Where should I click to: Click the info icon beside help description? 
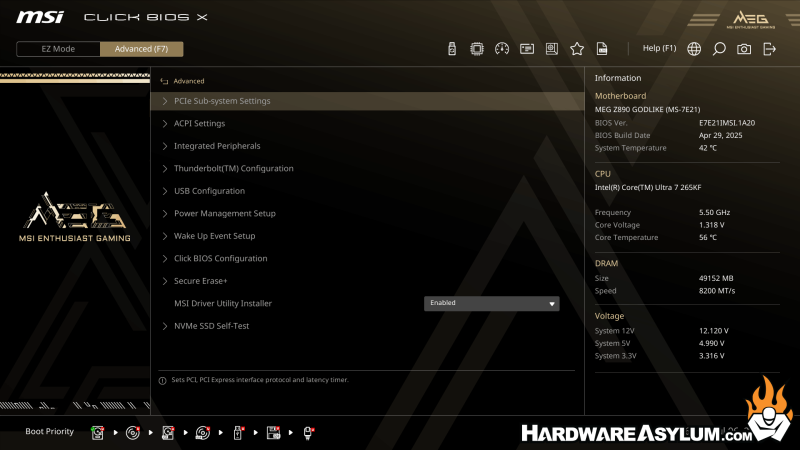[162, 381]
